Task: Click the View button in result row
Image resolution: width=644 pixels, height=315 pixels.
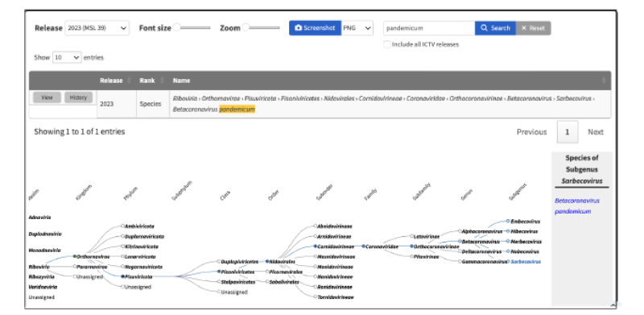Action: point(47,97)
